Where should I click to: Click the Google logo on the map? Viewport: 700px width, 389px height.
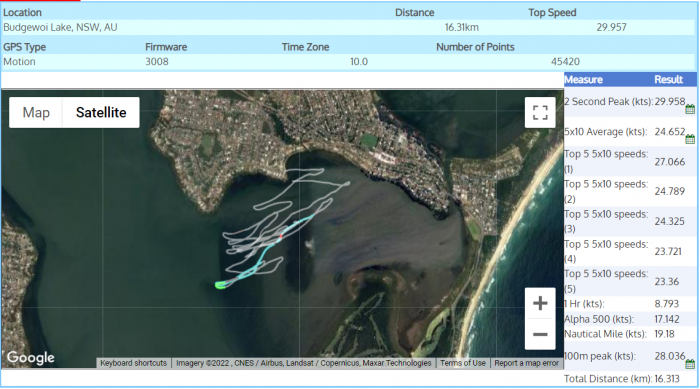pos(30,358)
